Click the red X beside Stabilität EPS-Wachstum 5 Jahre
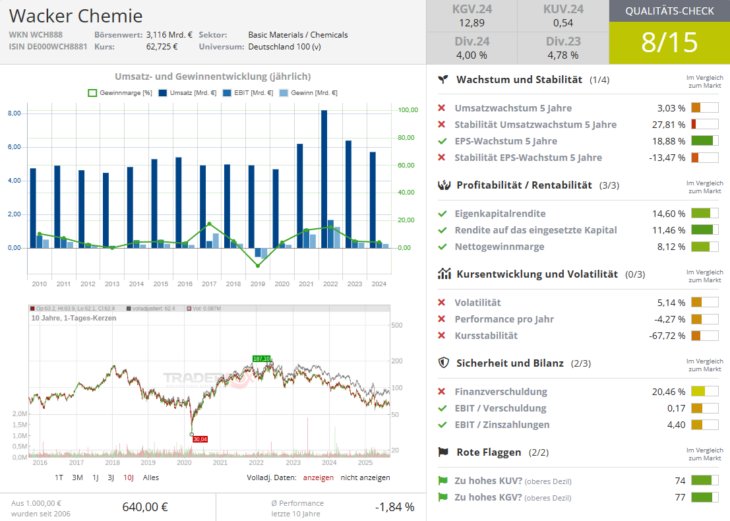 [441, 157]
